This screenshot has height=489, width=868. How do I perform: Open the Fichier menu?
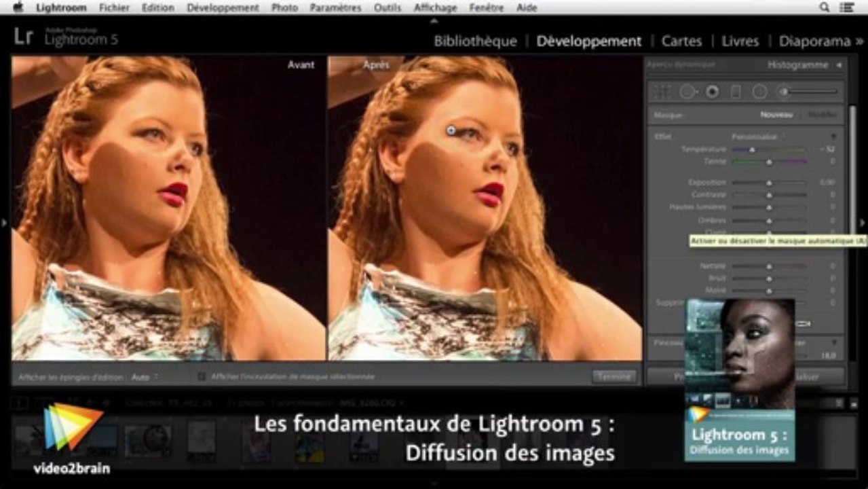[114, 7]
